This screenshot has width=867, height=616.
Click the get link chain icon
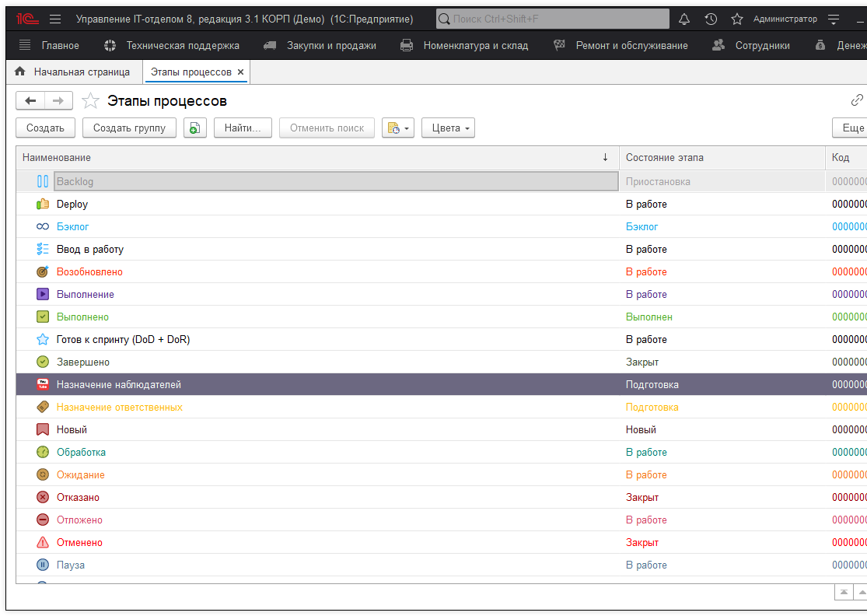tap(857, 100)
